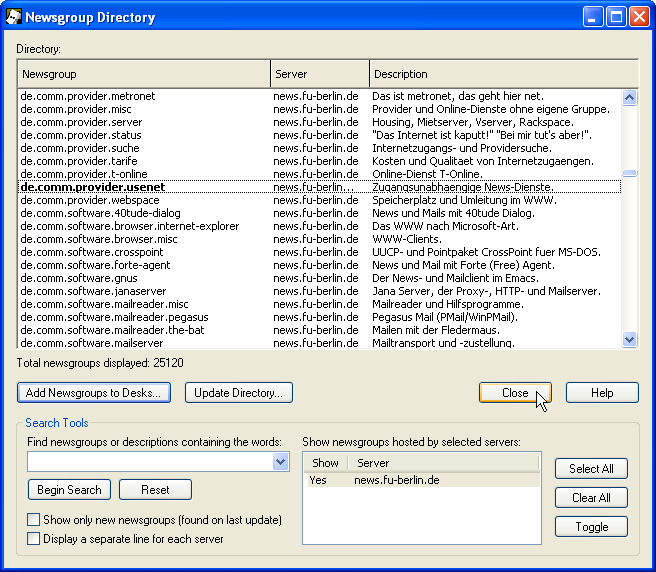Click the Reset button
656x572 pixels.
point(155,490)
